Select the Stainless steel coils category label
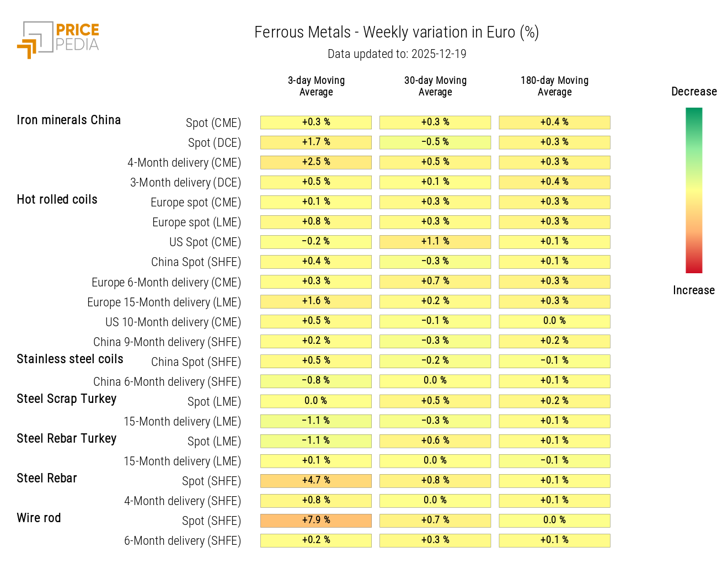728x563 pixels. (x=70, y=359)
